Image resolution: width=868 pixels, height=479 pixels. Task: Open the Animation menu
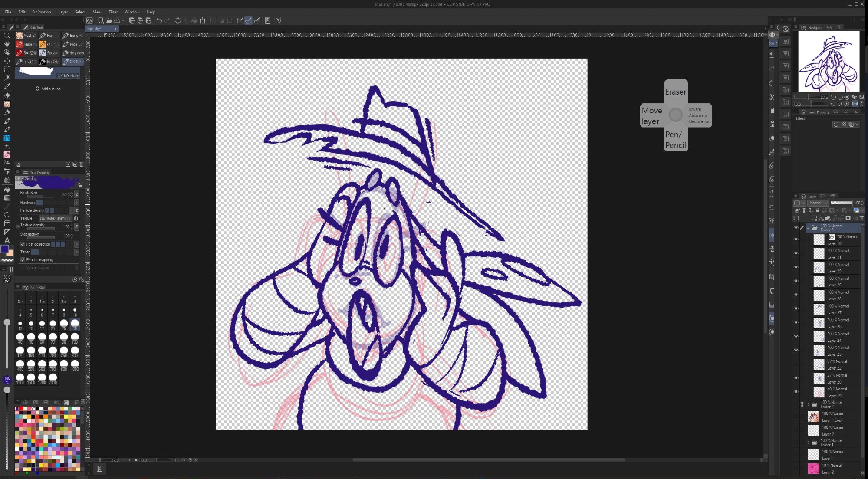pyautogui.click(x=42, y=12)
